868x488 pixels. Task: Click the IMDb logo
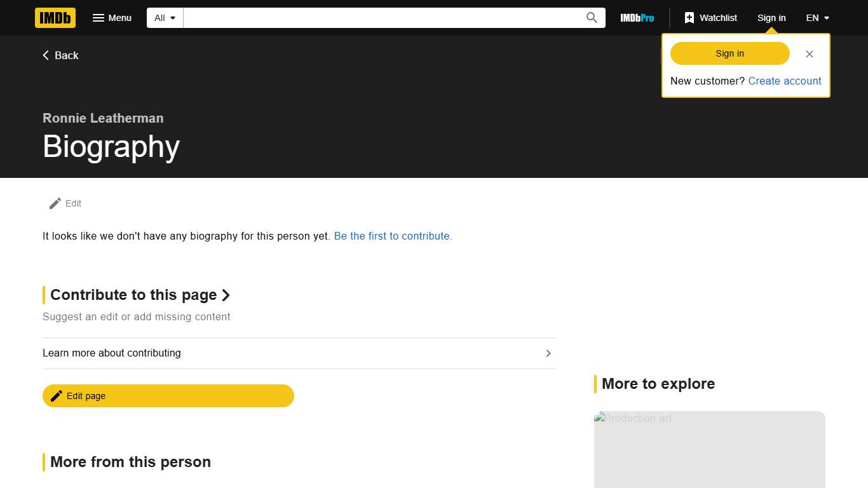point(55,18)
